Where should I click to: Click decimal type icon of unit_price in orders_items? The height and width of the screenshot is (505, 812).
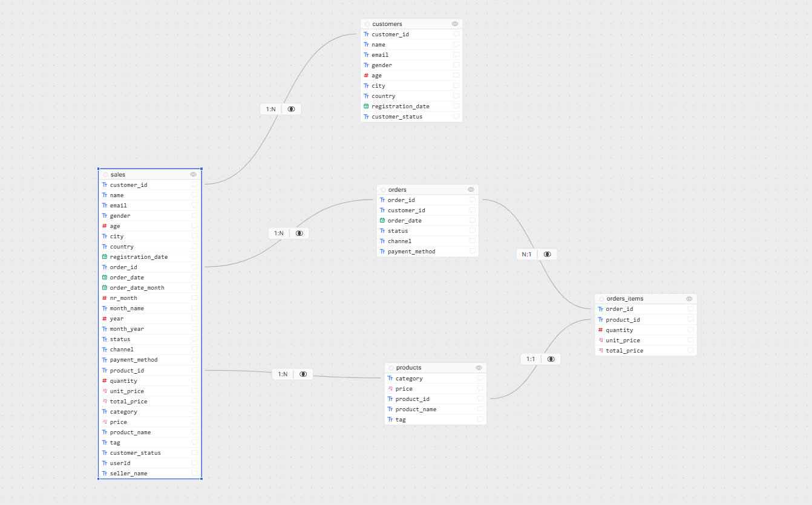[x=601, y=340]
